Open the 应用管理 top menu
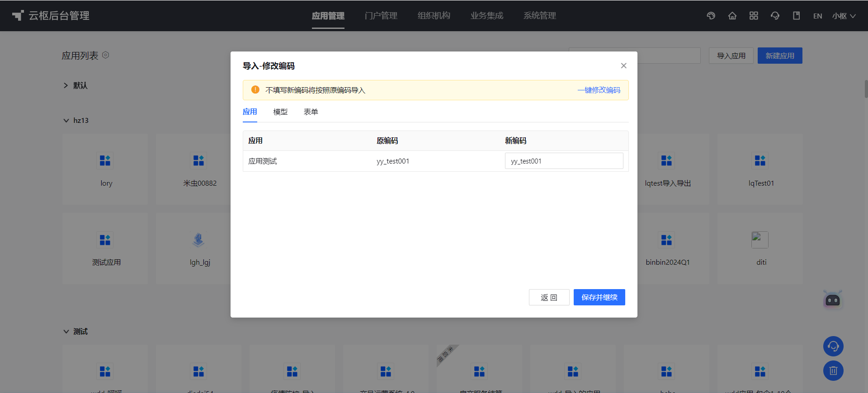Image resolution: width=868 pixels, height=393 pixels. [x=328, y=16]
